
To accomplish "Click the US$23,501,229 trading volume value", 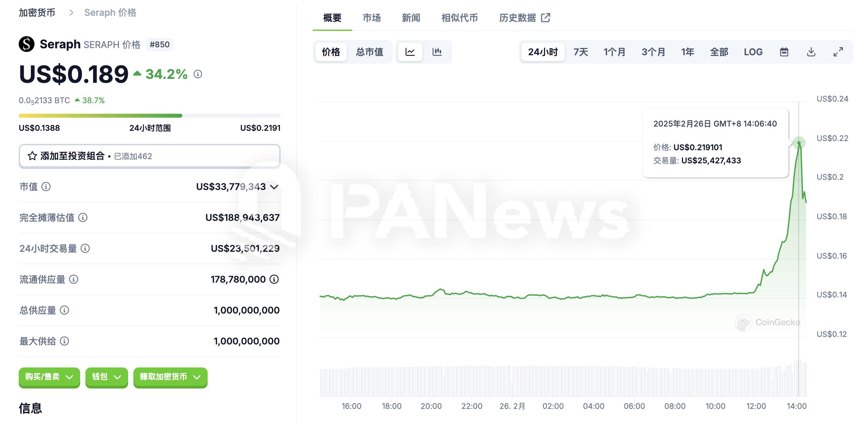I will click(x=245, y=249).
